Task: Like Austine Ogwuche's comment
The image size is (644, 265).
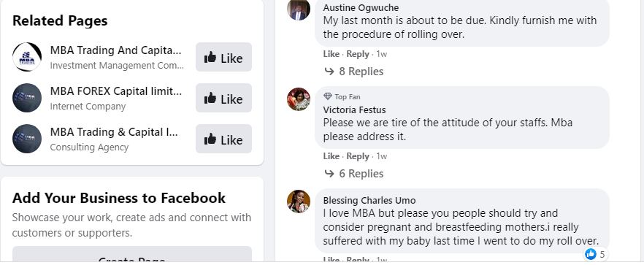Action: tap(331, 54)
